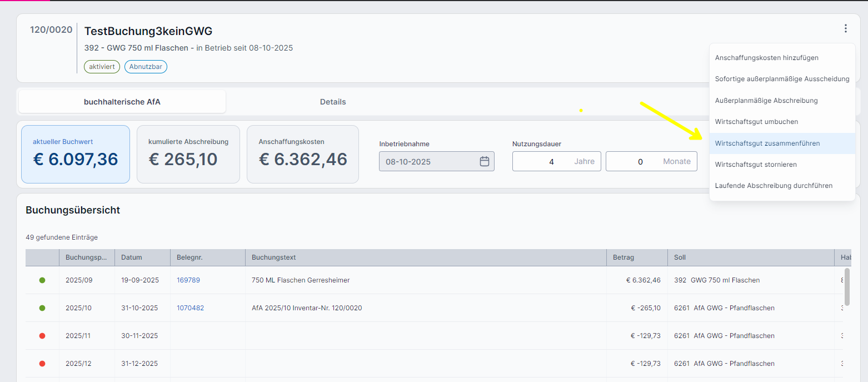
Task: Open the Inbetriebnahme calendar icon
Action: 484,161
